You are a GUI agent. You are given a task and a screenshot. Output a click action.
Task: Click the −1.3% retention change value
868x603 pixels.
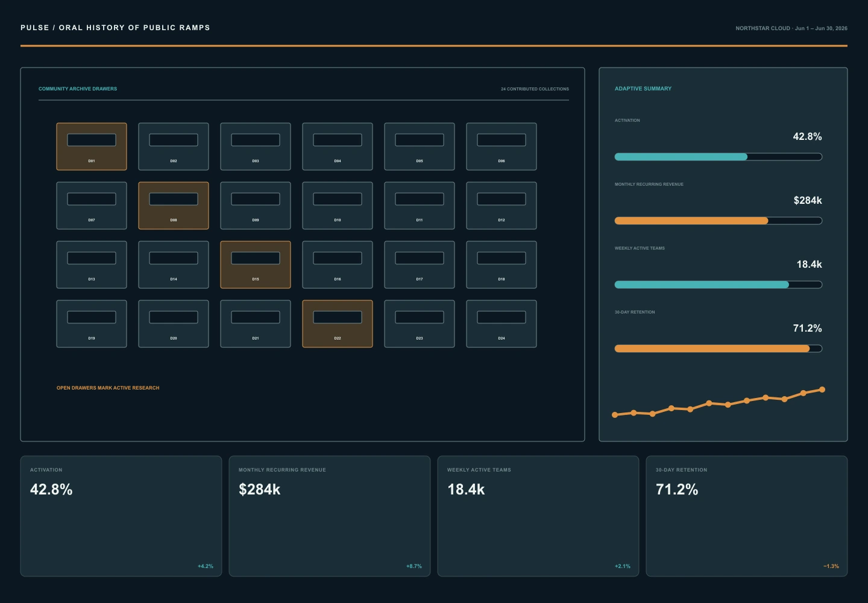[831, 566]
